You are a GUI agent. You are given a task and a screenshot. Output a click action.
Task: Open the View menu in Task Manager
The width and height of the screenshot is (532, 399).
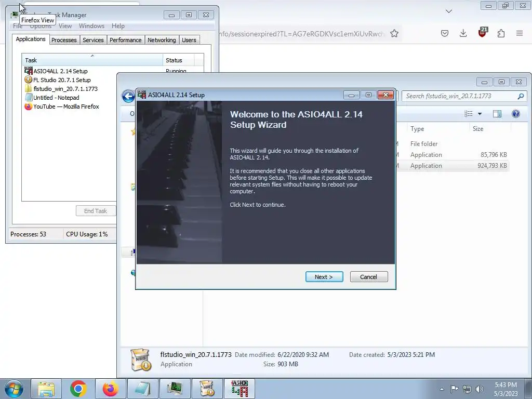(65, 26)
